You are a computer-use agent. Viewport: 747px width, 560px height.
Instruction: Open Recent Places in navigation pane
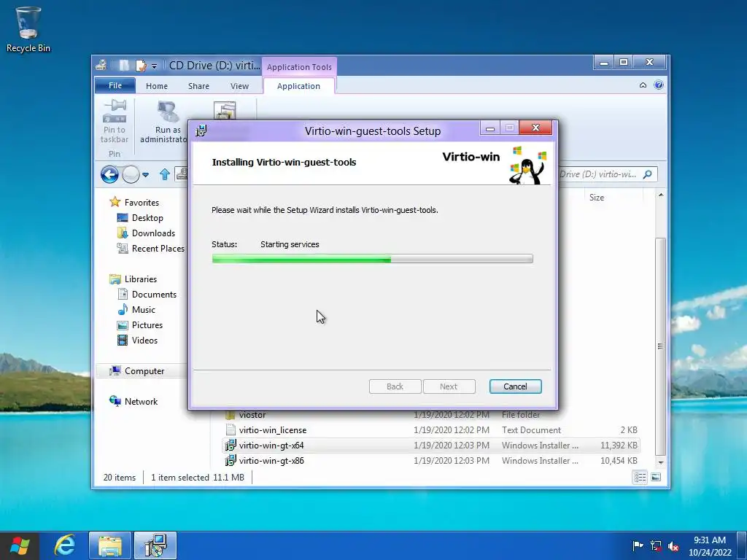pos(158,249)
